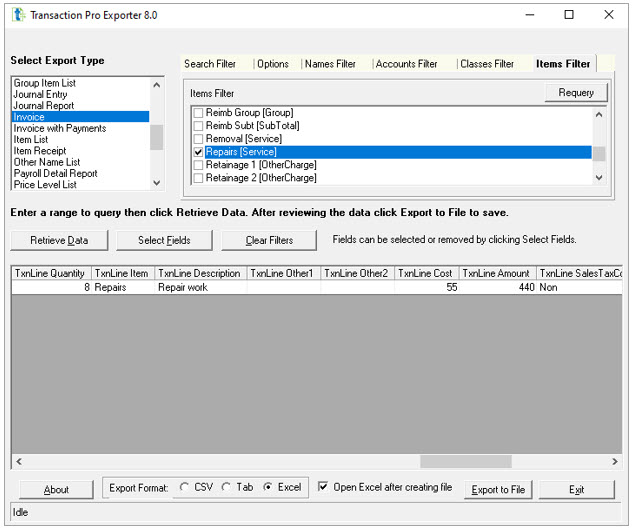Viewport: 634px width, 530px height.
Task: Minimize the Transaction Pro Exporter window
Action: point(530,15)
